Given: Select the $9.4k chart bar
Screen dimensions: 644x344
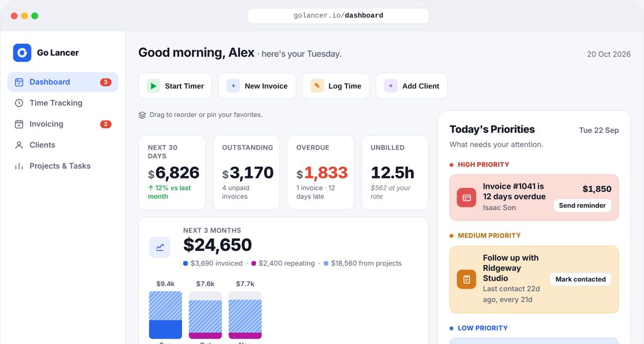Looking at the screenshot, I should pyautogui.click(x=166, y=315).
